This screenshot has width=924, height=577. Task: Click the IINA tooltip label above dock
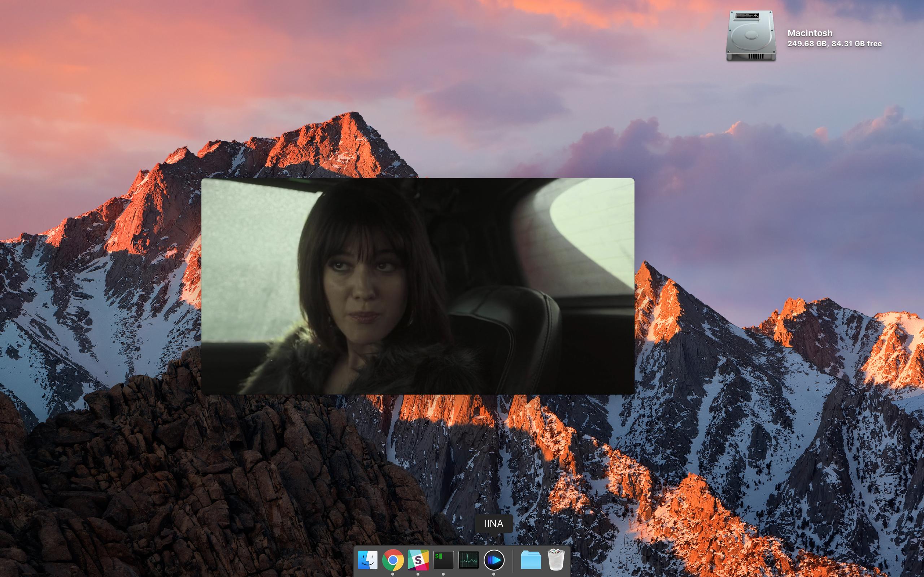coord(494,524)
